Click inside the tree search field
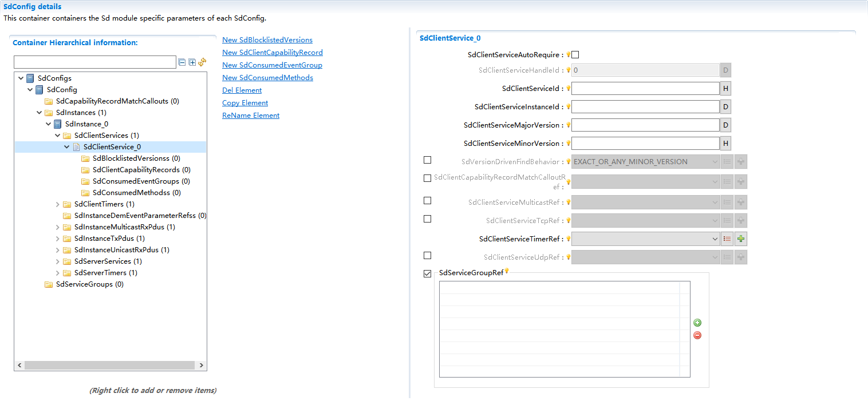Screen dimensions: 868x401 click(x=94, y=61)
